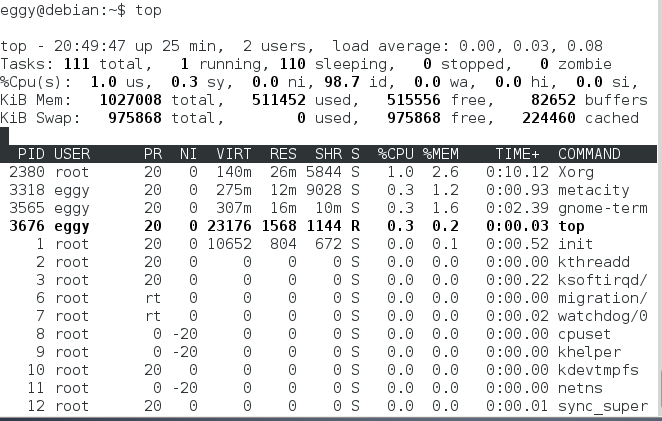Select the init process name
The height and width of the screenshot is (421, 662).
(x=575, y=244)
